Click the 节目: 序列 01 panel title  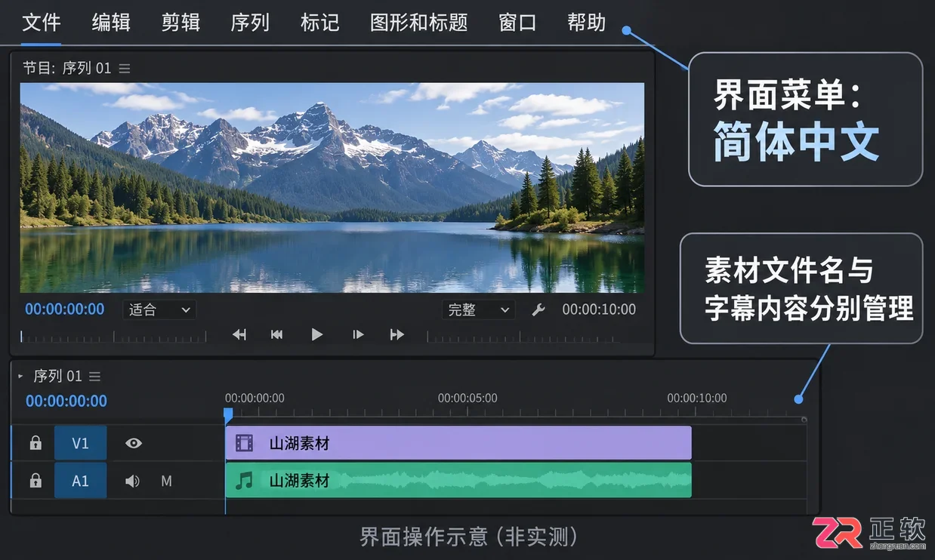click(67, 68)
